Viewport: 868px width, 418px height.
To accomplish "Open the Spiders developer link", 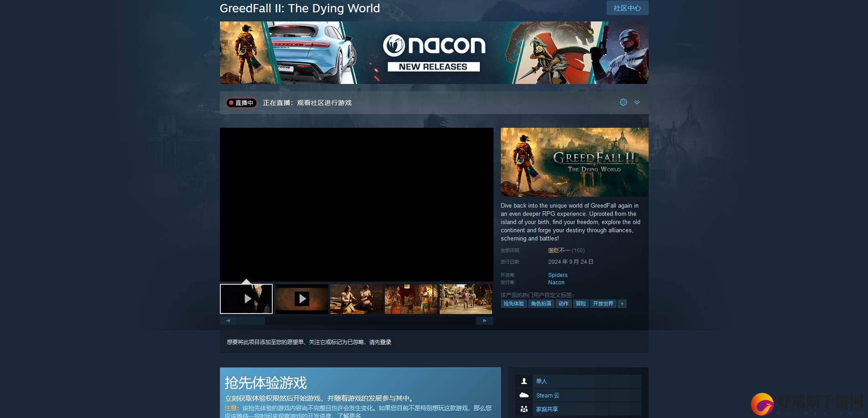I will point(558,275).
